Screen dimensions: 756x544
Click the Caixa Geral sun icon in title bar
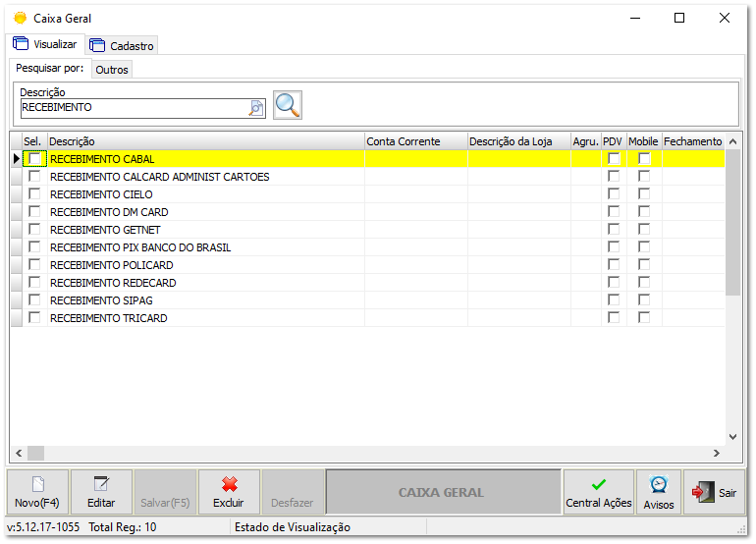(x=21, y=19)
